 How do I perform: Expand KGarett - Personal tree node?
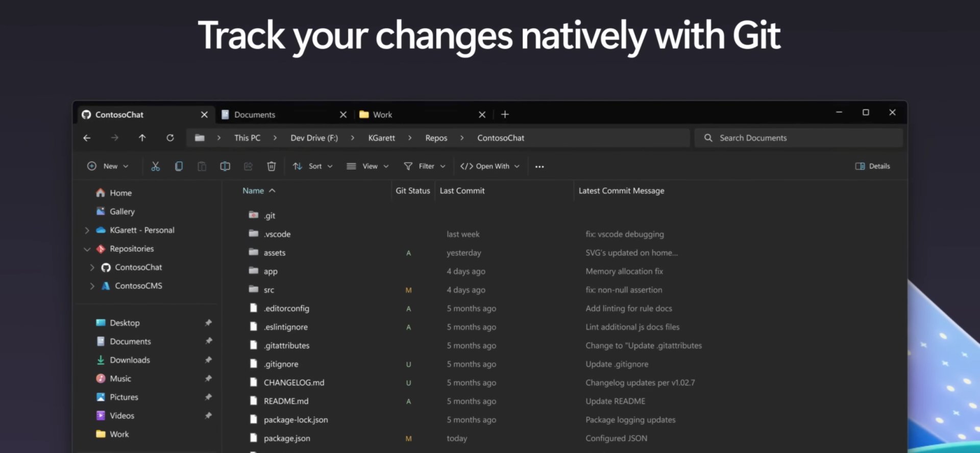pyautogui.click(x=87, y=230)
